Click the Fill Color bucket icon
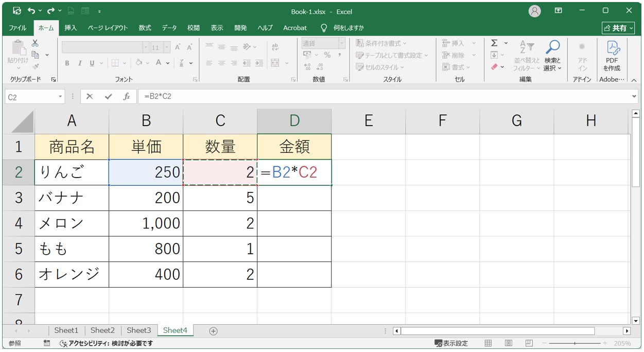Image resolution: width=644 pixels, height=352 pixels. [138, 63]
